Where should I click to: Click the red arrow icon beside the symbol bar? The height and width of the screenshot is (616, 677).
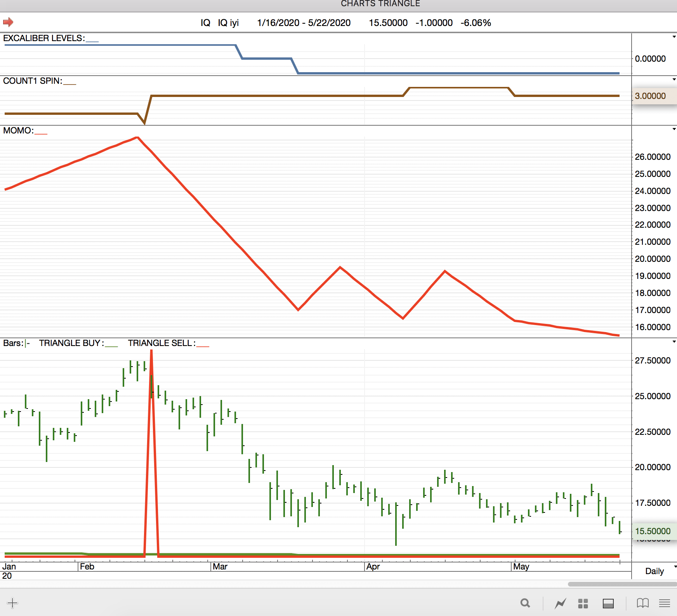click(8, 22)
